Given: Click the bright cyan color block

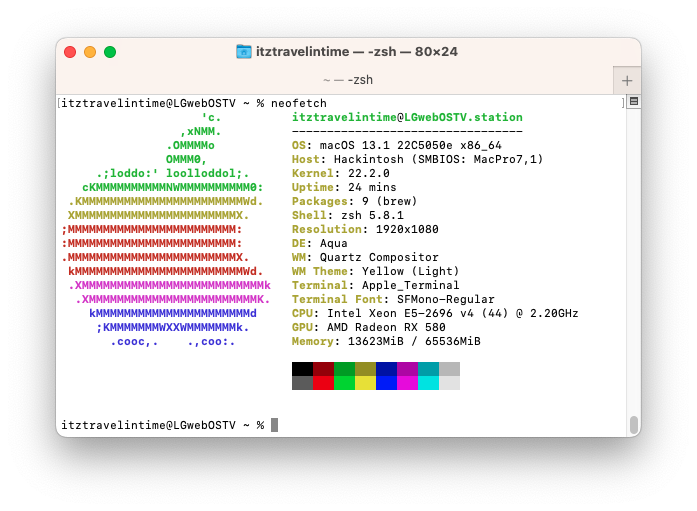Looking at the screenshot, I should [429, 383].
